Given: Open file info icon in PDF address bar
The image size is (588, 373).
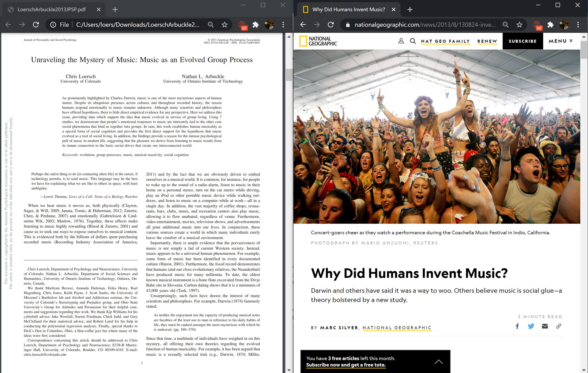Looking at the screenshot, I should 53,25.
